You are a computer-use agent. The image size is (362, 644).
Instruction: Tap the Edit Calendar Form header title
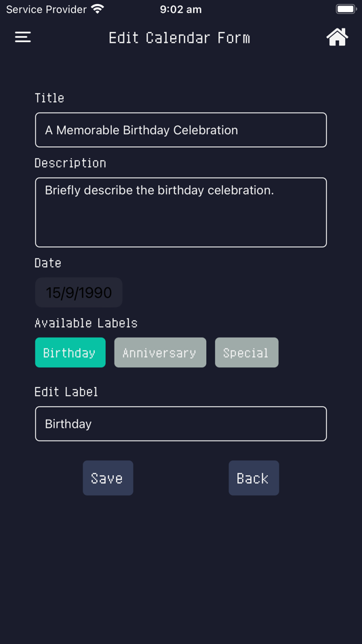tap(180, 38)
